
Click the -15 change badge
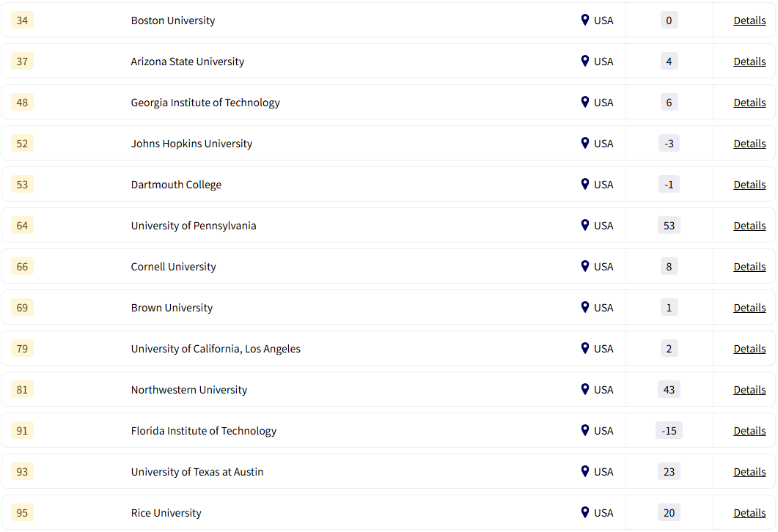tap(669, 431)
